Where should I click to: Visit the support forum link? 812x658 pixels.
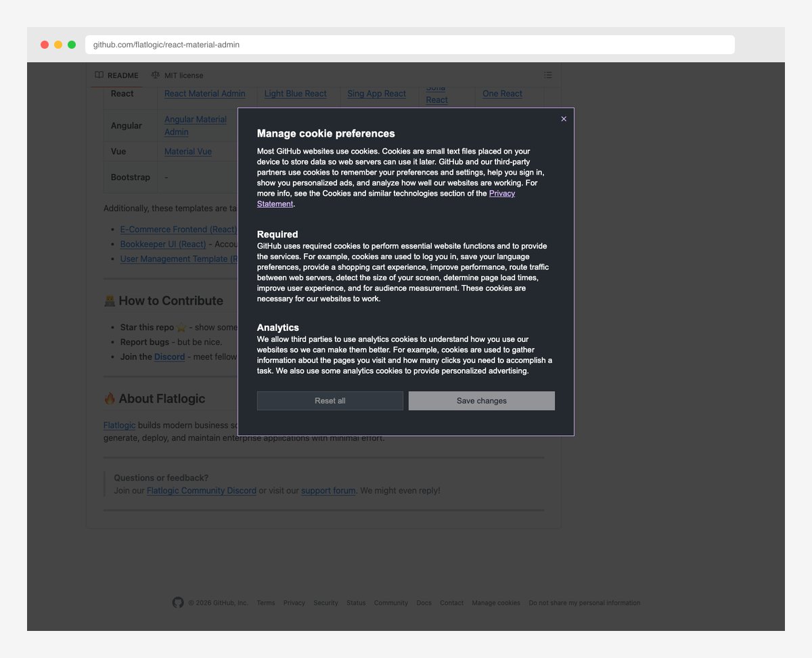pyautogui.click(x=328, y=490)
